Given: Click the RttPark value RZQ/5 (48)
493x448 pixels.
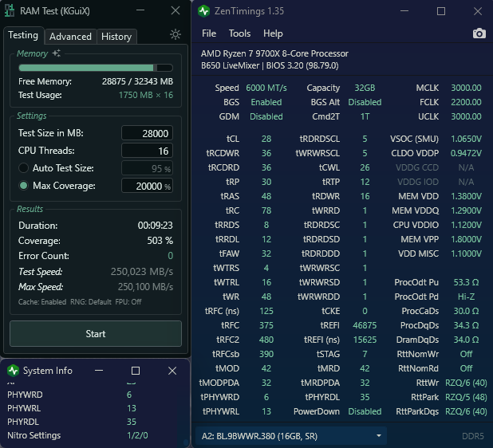Looking at the screenshot, I should coord(466,398).
